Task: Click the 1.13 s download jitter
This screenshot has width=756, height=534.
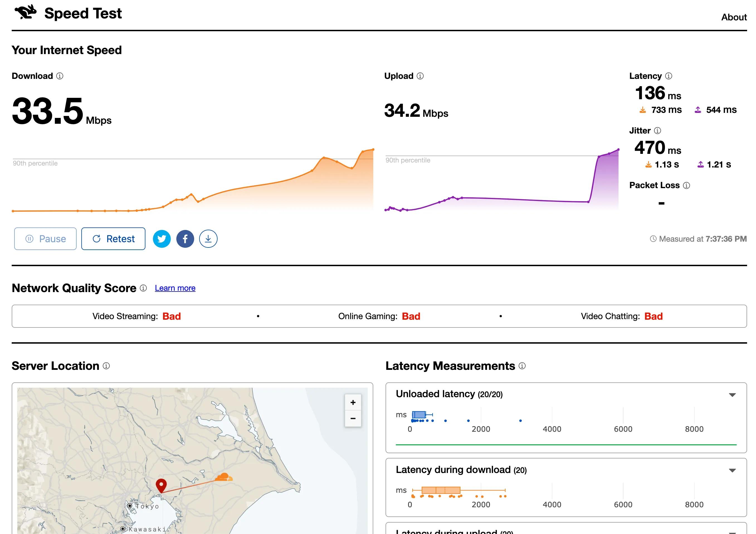Action: 667,165
